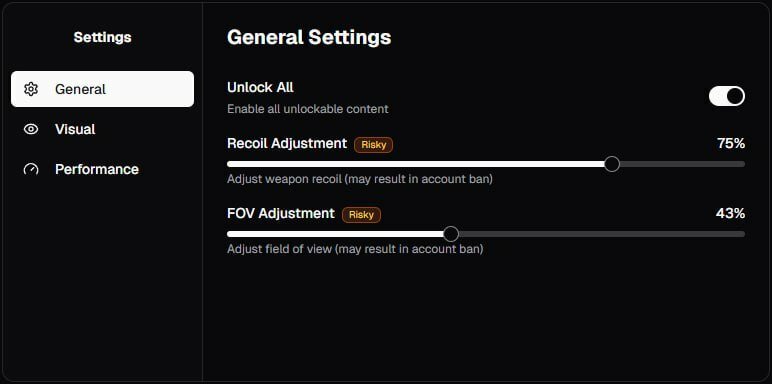772x384 pixels.
Task: Click the Risky badge next to FOV Adjustment
Action: point(361,215)
